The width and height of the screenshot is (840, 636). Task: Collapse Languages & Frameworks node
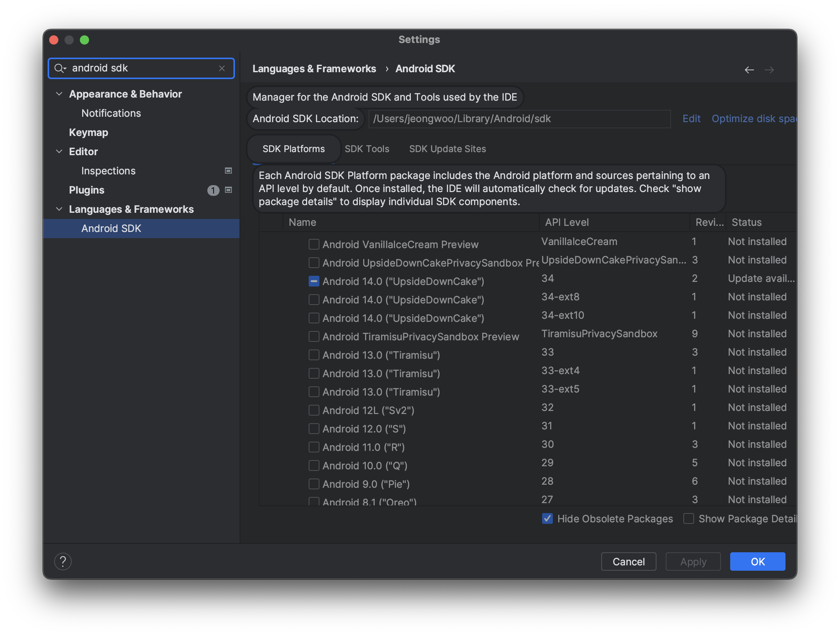click(59, 209)
